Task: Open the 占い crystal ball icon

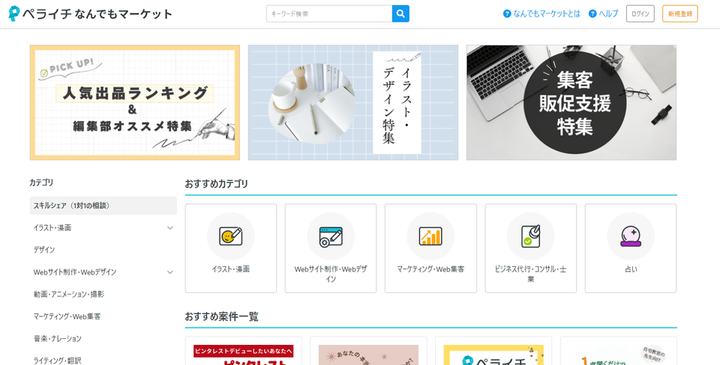Action: [x=630, y=236]
